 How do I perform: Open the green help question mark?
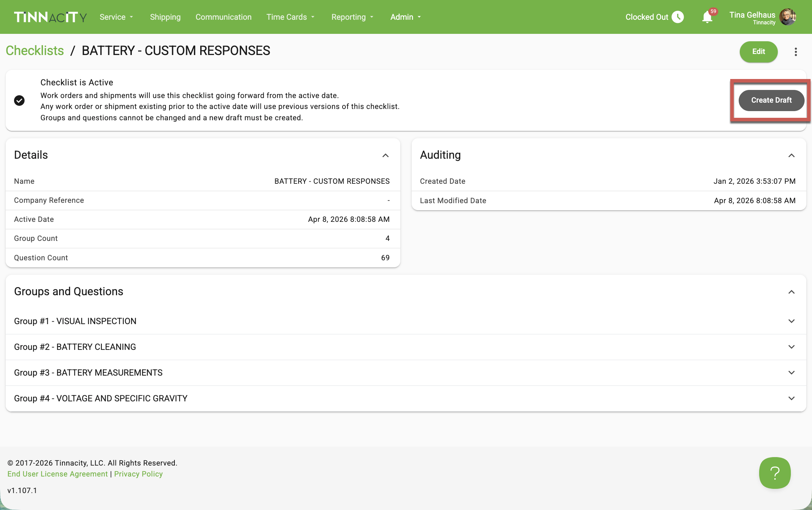point(775,473)
